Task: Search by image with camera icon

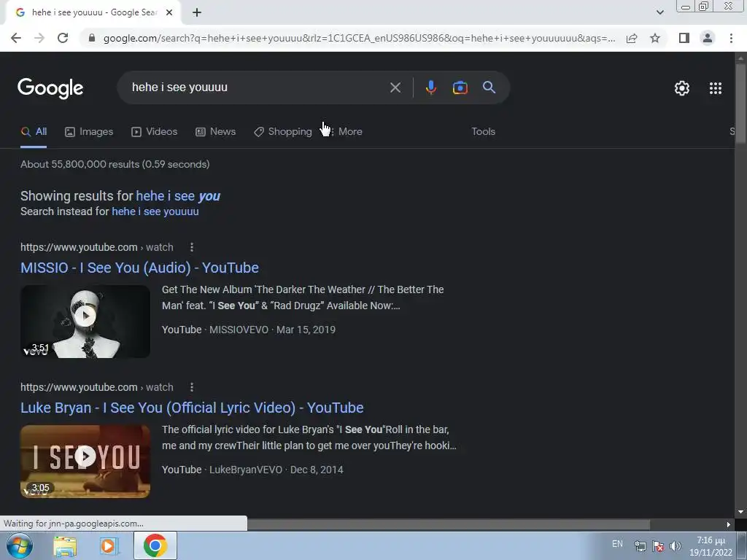Action: tap(460, 87)
